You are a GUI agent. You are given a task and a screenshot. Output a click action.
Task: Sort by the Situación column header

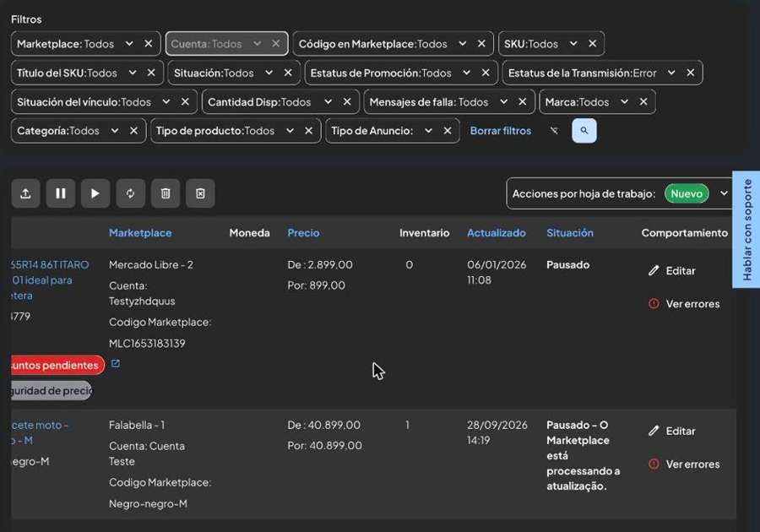coord(570,232)
